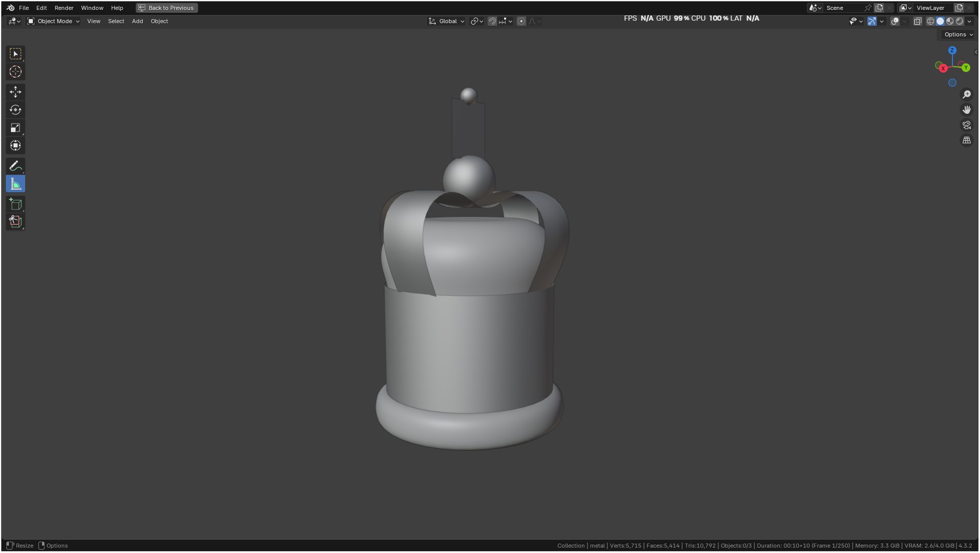Click the large sphere on the crown model
Image resolution: width=980 pixels, height=553 pixels.
click(469, 178)
